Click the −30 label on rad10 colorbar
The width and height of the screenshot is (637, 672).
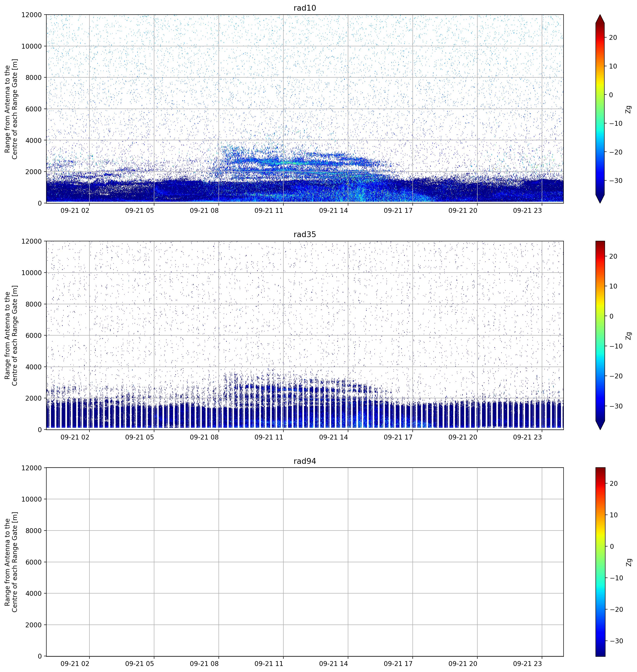[x=616, y=181]
